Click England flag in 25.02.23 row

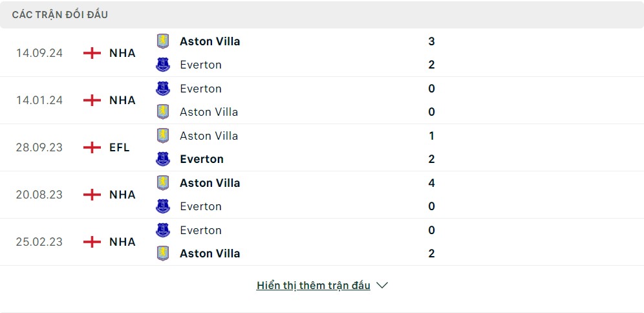click(92, 242)
